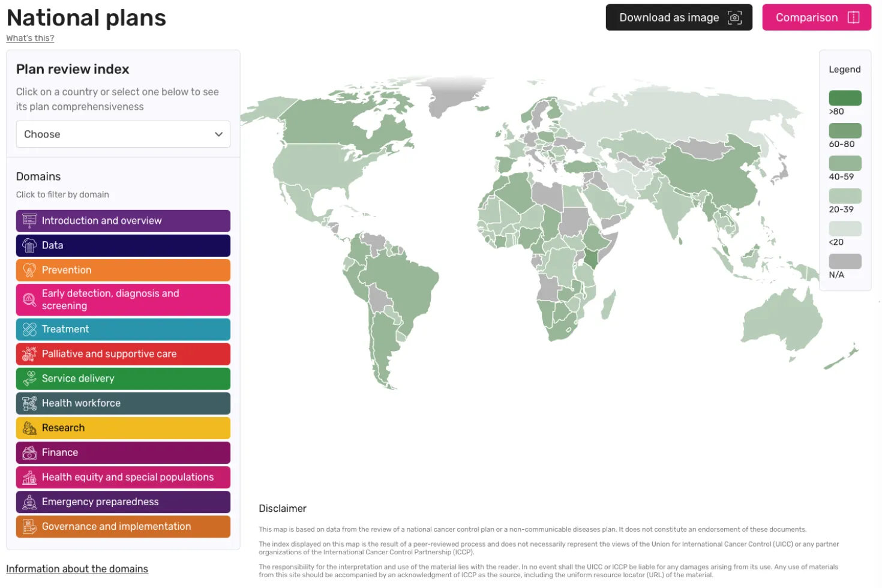The image size is (882, 588).
Task: Click the Disclaimer heading text
Action: [283, 508]
